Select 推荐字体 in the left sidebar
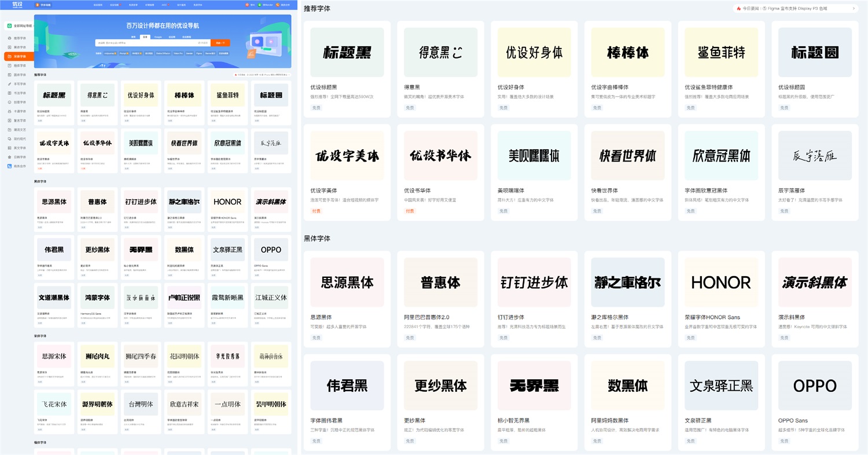 click(17, 38)
